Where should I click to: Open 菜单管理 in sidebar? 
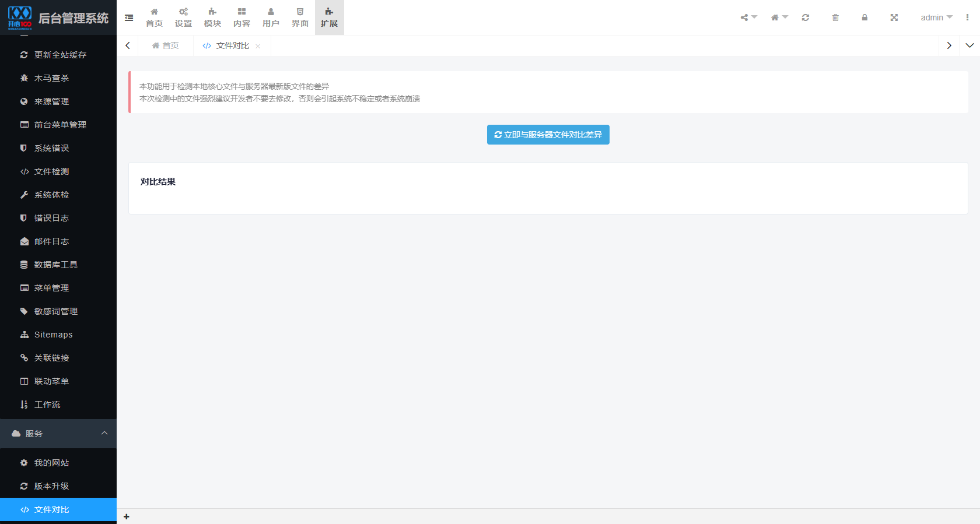tap(58, 288)
